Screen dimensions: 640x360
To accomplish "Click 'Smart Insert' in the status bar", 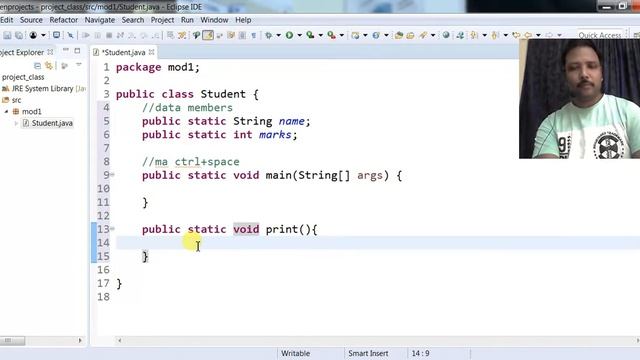I will pyautogui.click(x=368, y=353).
